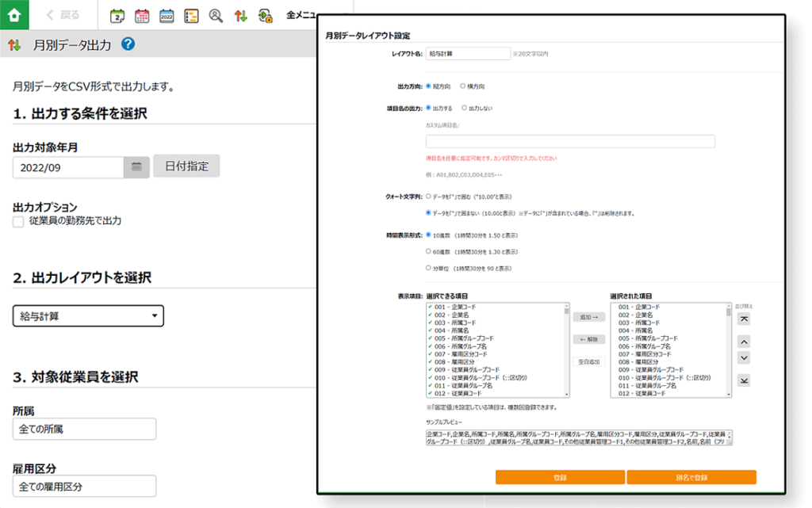
Task: Click the カスタム項目名 text field
Action: coord(570,142)
